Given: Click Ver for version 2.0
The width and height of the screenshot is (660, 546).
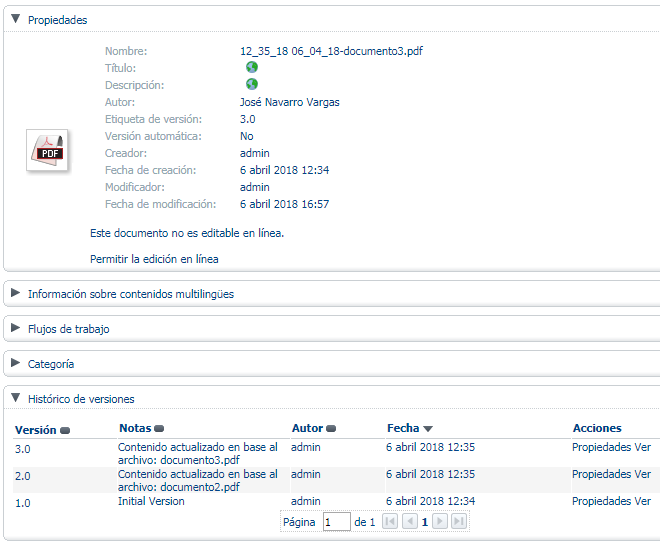Looking at the screenshot, I should point(642,474).
